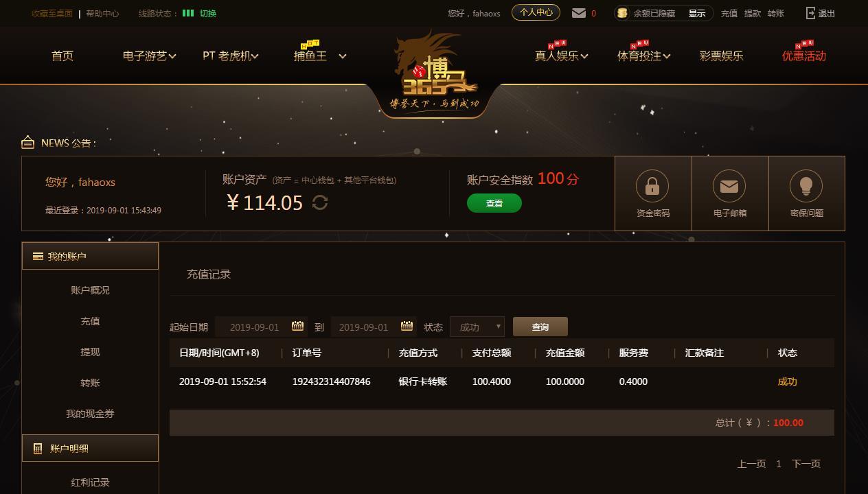
Task: Click the 退出 logout icon
Action: [810, 13]
